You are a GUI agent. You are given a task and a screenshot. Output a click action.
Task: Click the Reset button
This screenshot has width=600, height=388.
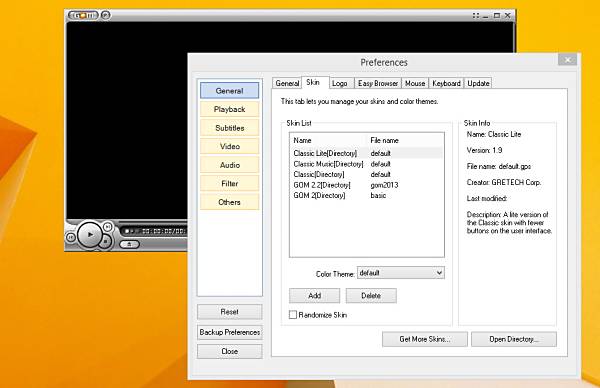[230, 312]
